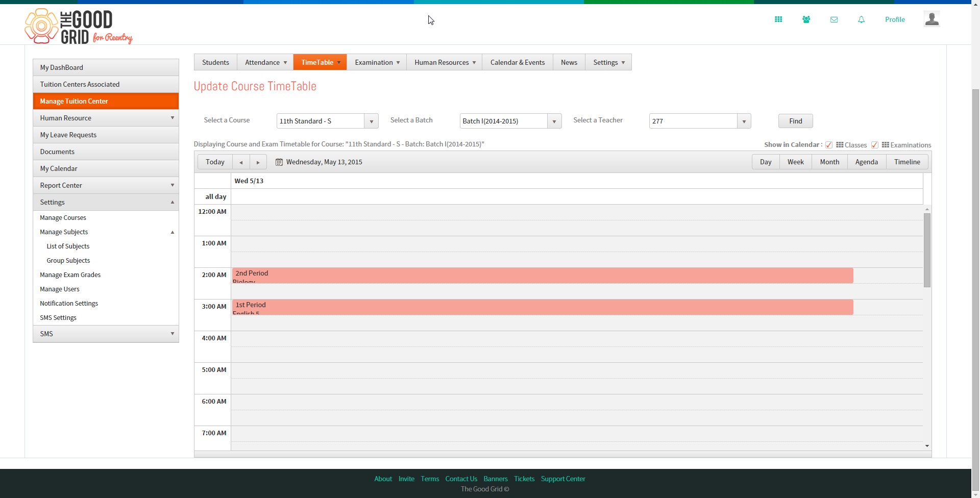
Task: Open the messages envelope icon
Action: point(834,19)
